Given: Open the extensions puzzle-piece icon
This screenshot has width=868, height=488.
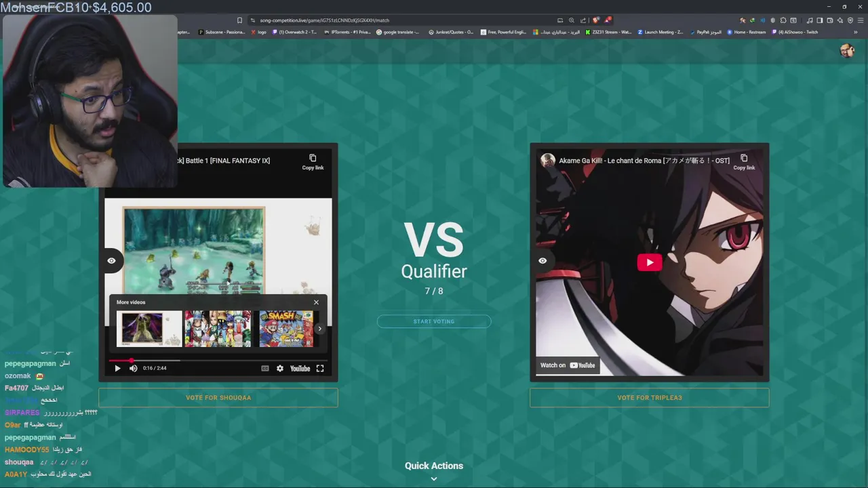Looking at the screenshot, I should [783, 20].
